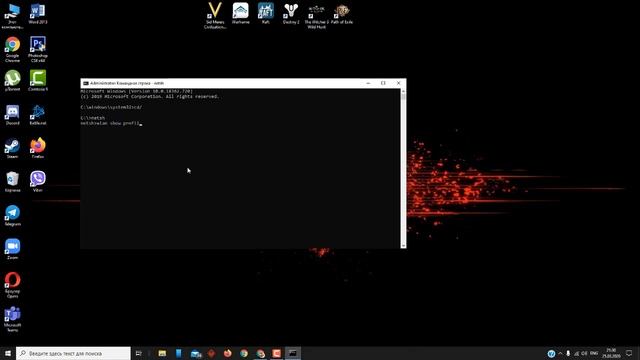The height and width of the screenshot is (360, 640).
Task: Select the Raft game desktop icon
Action: (266, 13)
